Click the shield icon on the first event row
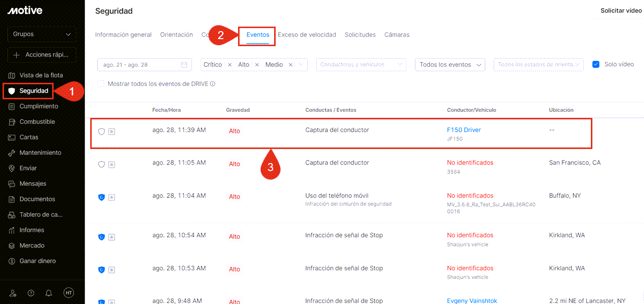The height and width of the screenshot is (304, 644). 101,131
